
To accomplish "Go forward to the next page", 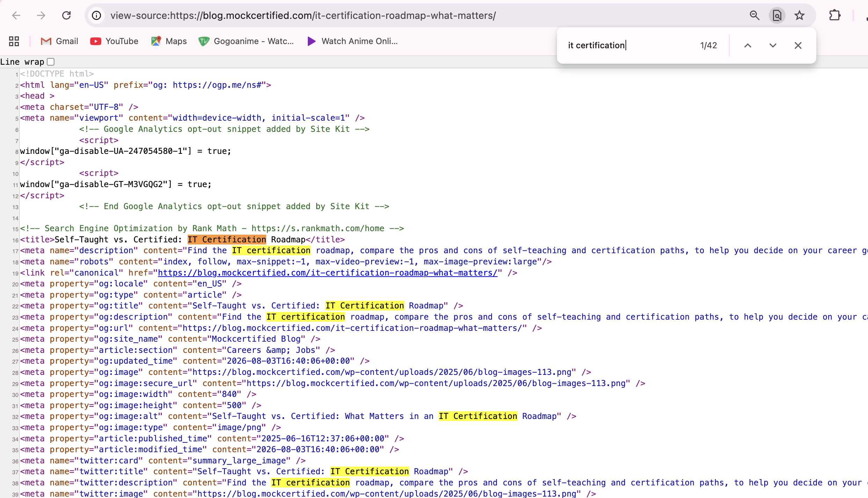I will (x=41, y=15).
